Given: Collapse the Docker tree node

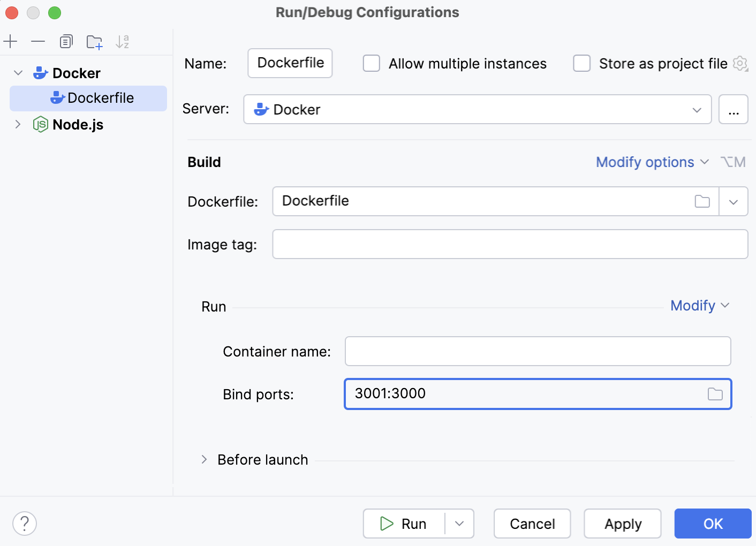Looking at the screenshot, I should 18,73.
